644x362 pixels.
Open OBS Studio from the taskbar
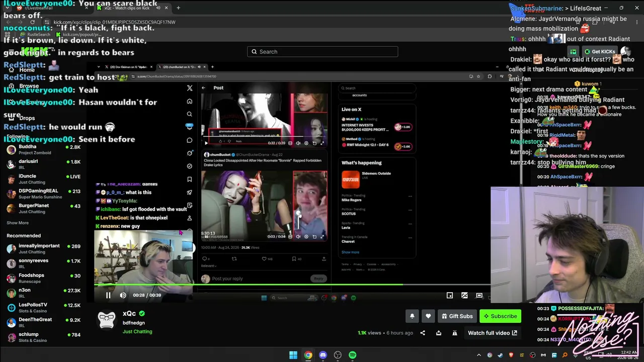[338, 355]
